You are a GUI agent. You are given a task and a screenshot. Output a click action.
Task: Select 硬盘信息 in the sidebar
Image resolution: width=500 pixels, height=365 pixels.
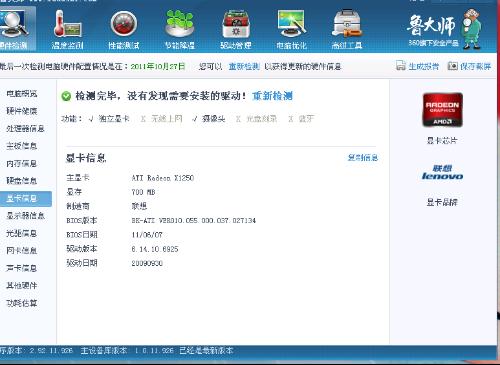click(22, 181)
